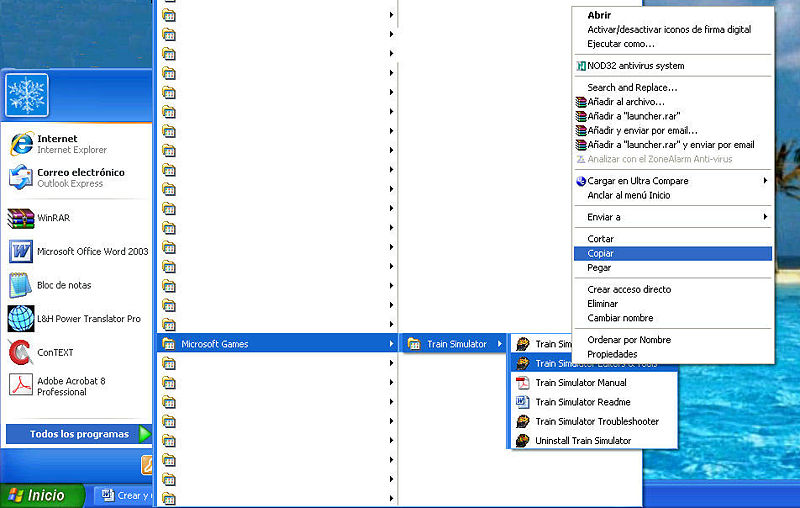
Task: Click the Internet Explorer icon
Action: pyautogui.click(x=21, y=144)
